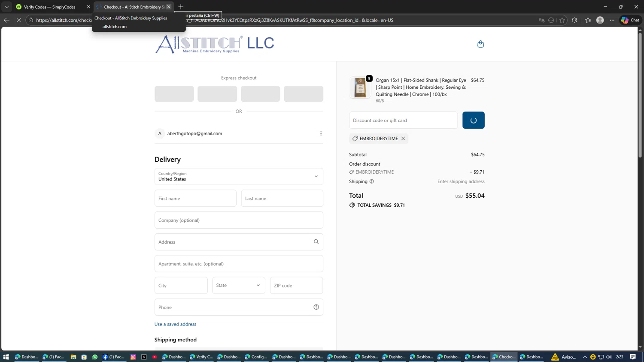Click the Last name field
644x362 pixels.
coord(282,198)
